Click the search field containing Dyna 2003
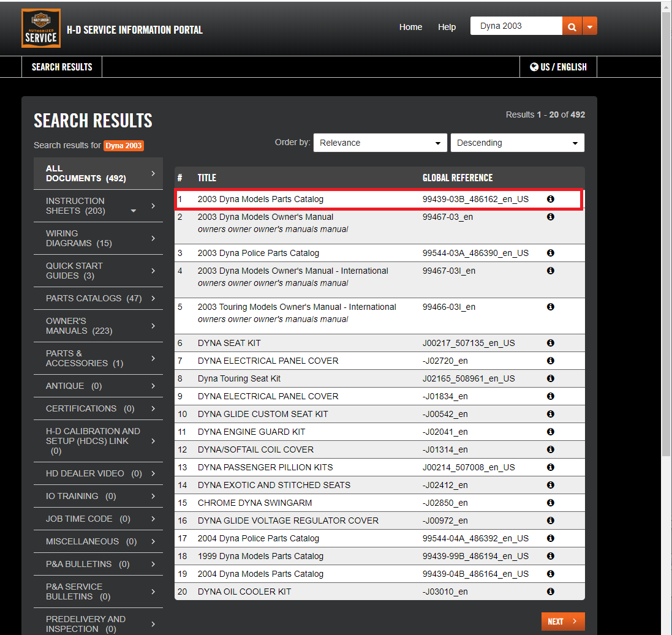The image size is (672, 635). point(516,26)
